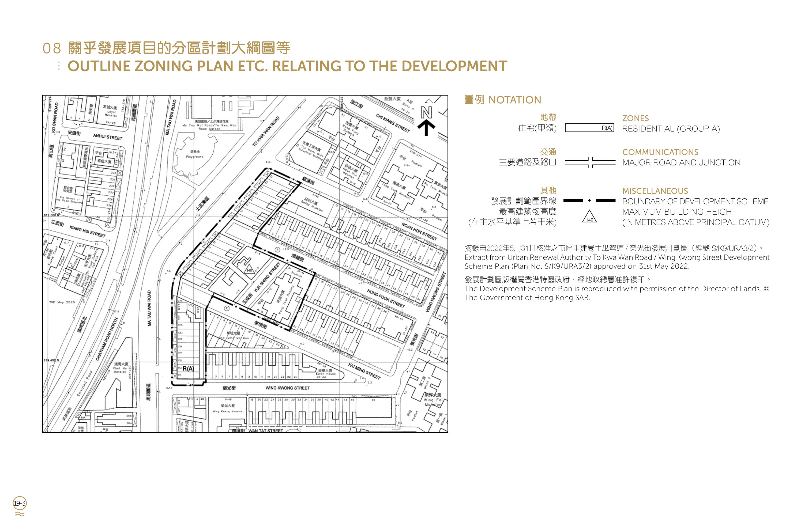
Task: Click the MISCELLANEOUS legend heading
Action: [x=655, y=191]
